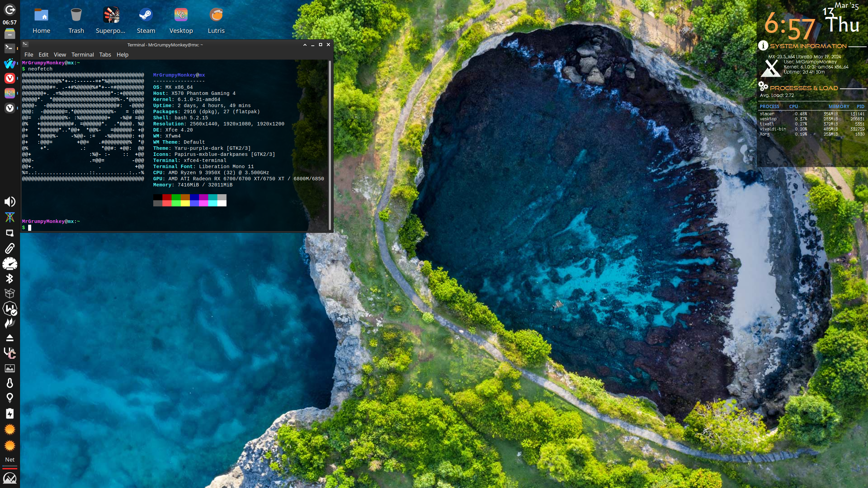Open the terminal's View menu
This screenshot has width=868, height=488.
[x=60, y=55]
